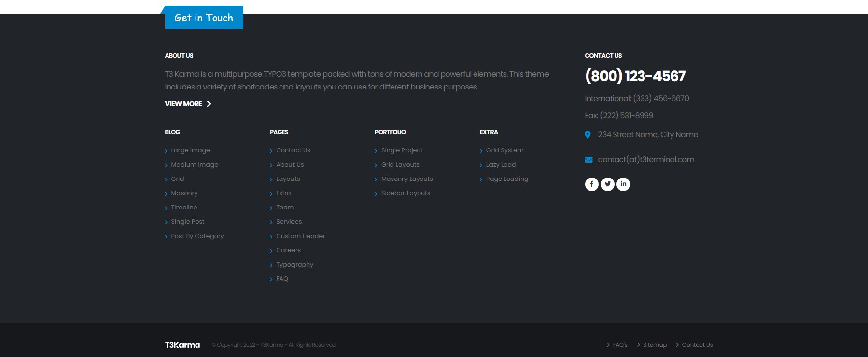868x357 pixels.
Task: Open the Large Image blog link
Action: pos(190,150)
